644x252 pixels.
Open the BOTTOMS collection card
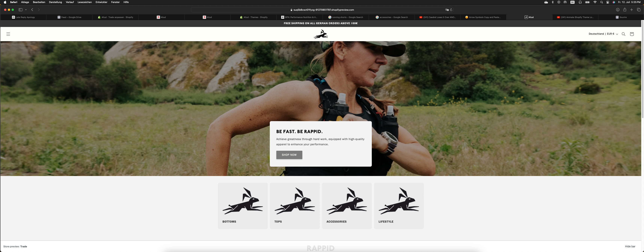pos(242,206)
